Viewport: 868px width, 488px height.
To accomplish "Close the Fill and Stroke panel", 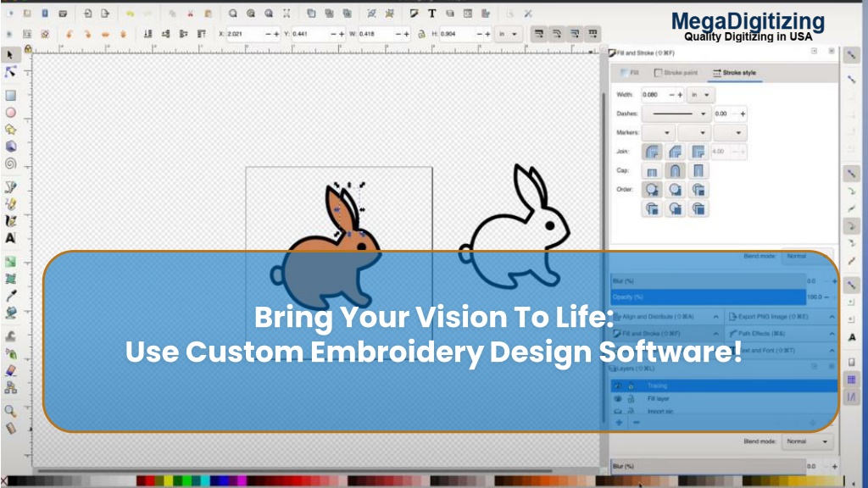I will pyautogui.click(x=832, y=51).
